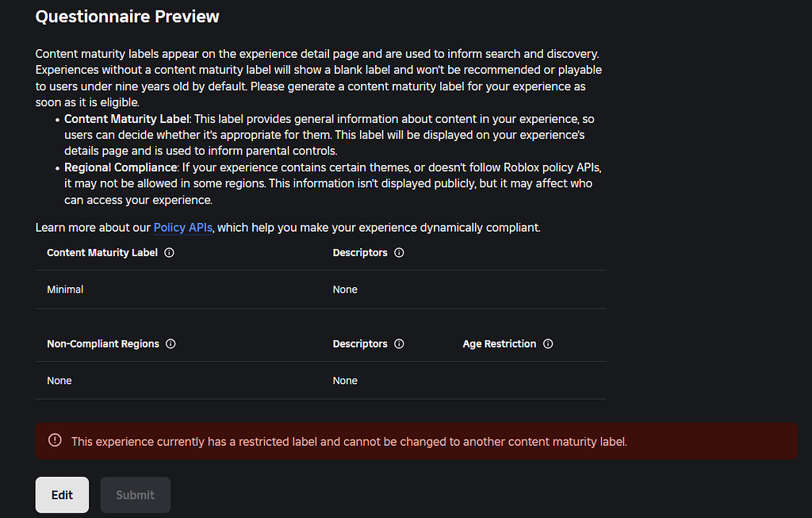Click the Age Restriction info icon

(548, 343)
